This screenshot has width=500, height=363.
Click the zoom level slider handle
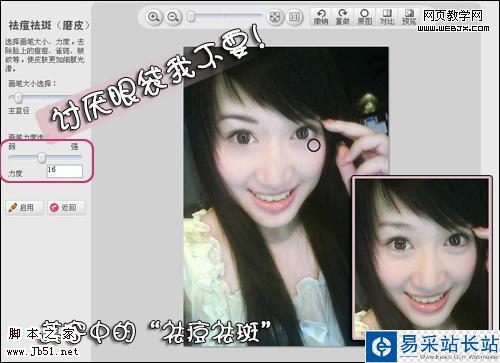coord(191,17)
